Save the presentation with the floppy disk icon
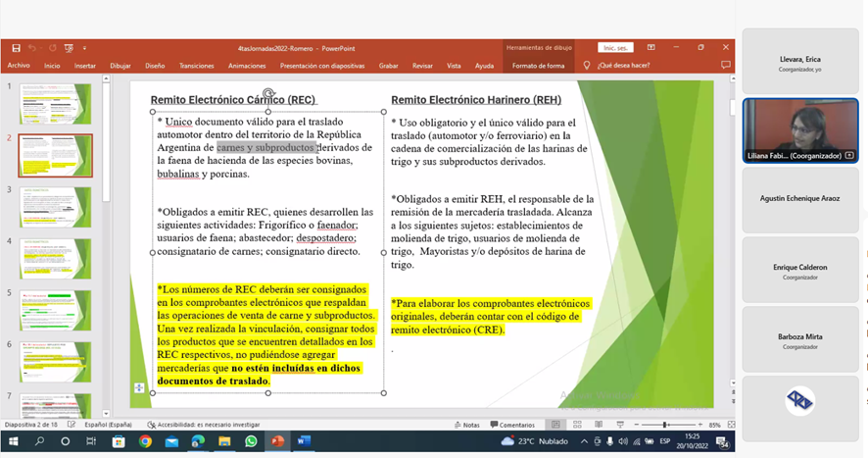 (16, 48)
